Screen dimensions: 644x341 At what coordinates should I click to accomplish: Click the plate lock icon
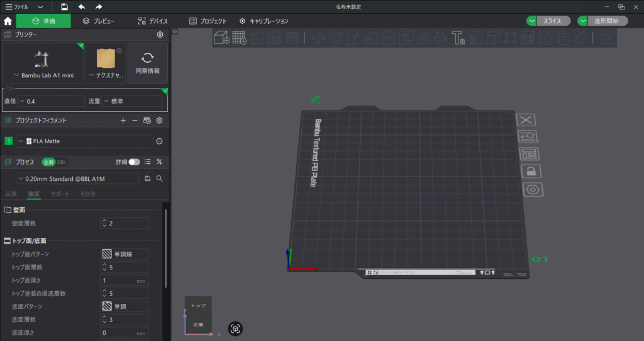531,171
